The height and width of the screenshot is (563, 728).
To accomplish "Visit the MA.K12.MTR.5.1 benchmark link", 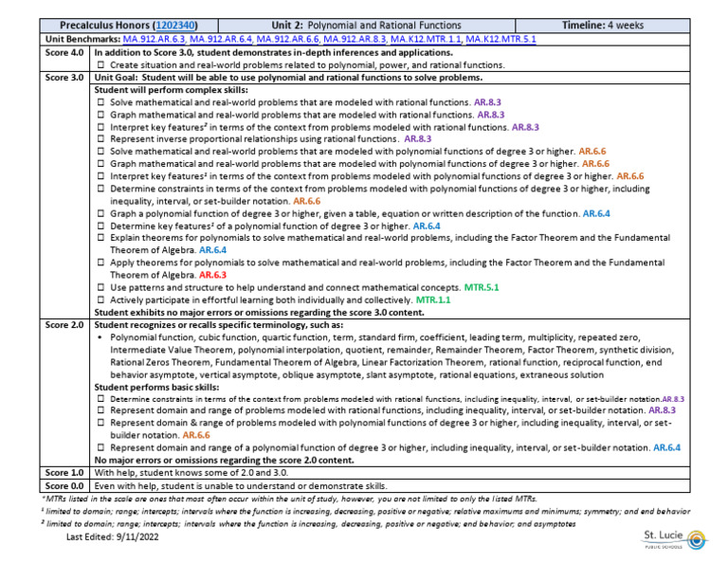I will click(500, 39).
